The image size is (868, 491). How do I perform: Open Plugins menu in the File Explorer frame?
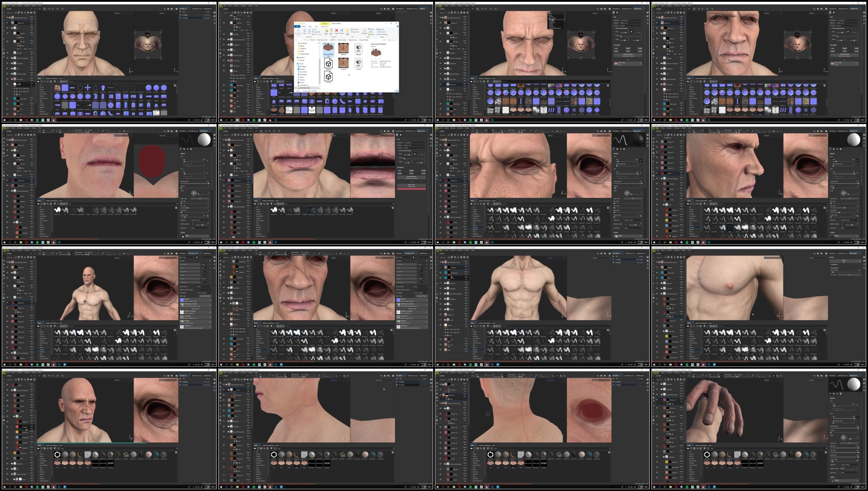[x=251, y=6]
